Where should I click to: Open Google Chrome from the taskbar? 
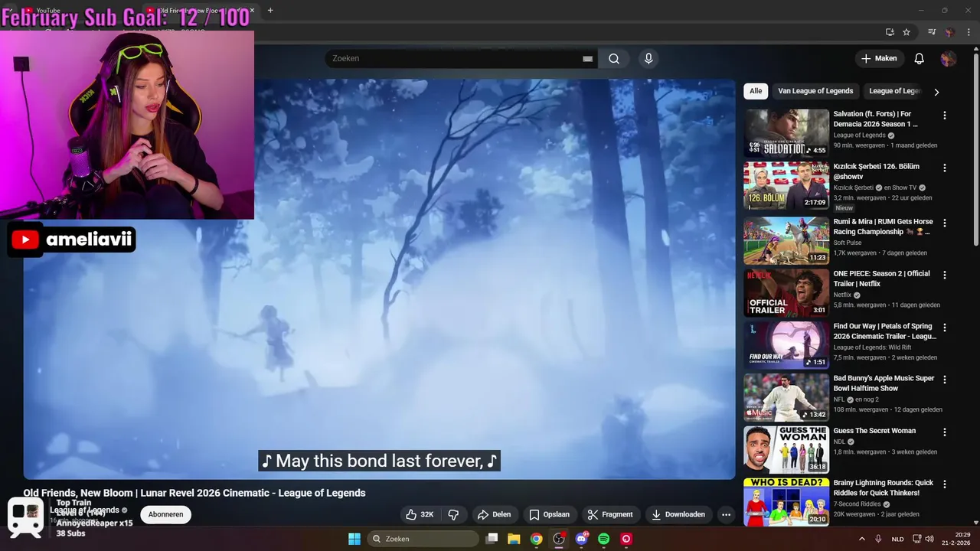pyautogui.click(x=537, y=539)
